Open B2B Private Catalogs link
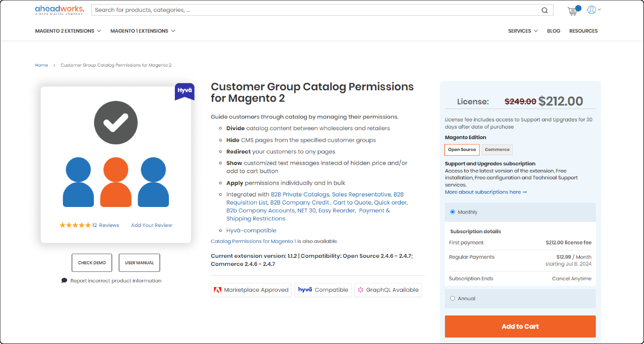 tap(300, 194)
